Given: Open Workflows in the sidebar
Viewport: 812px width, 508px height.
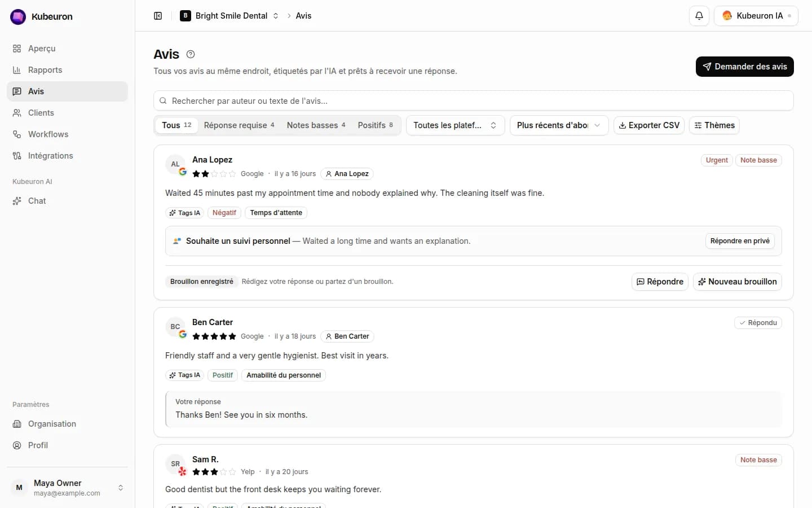Looking at the screenshot, I should pos(67,134).
